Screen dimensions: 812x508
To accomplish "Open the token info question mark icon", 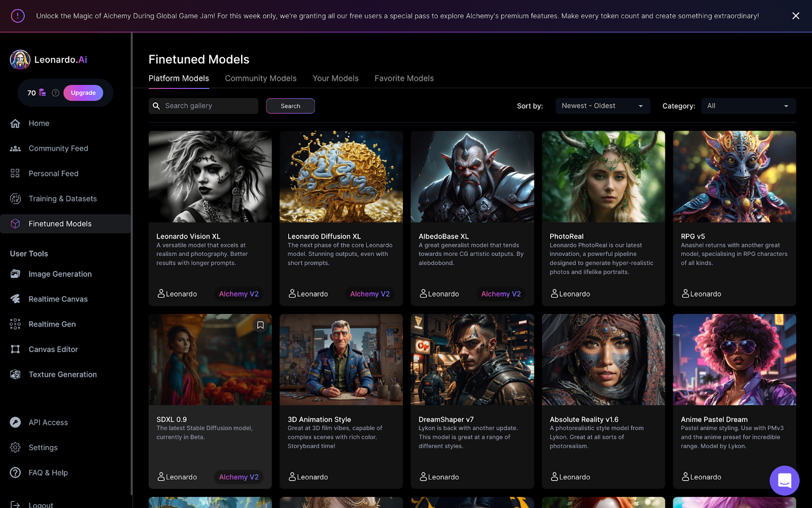I will click(55, 92).
